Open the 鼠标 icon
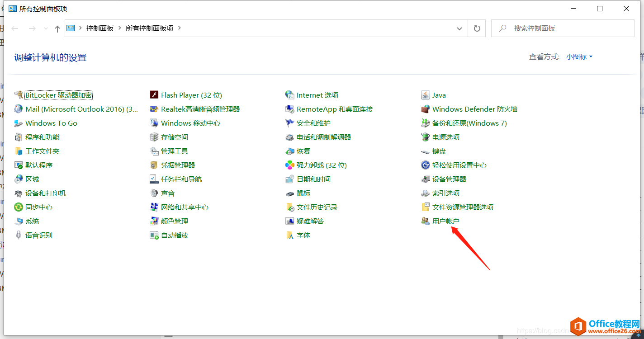Screen dimensions: 644x339 290,193
